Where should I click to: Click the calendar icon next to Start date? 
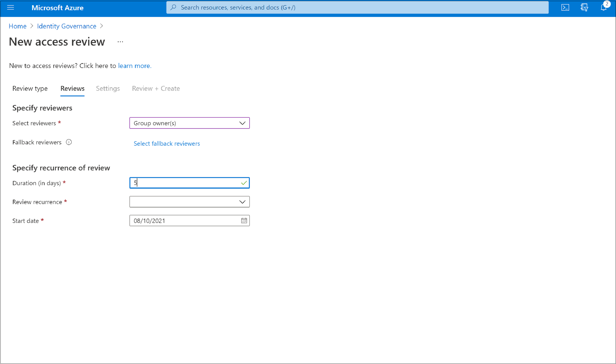coord(244,221)
